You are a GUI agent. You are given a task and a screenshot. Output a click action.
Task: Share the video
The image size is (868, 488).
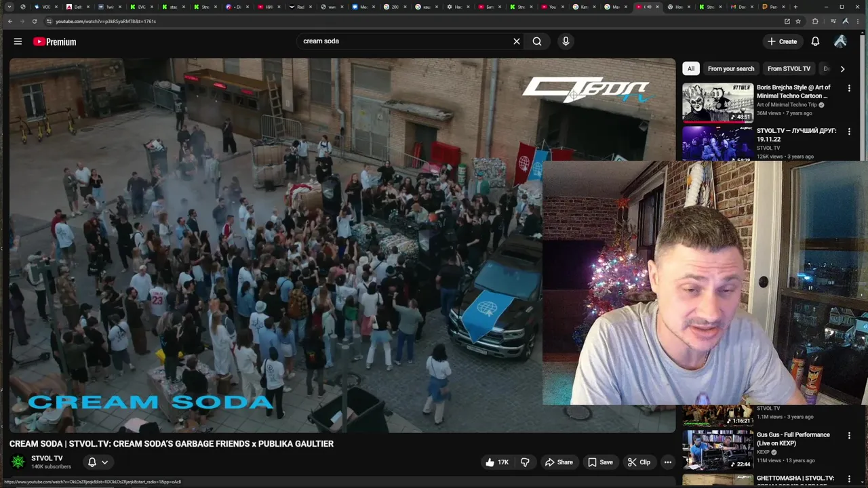(559, 462)
